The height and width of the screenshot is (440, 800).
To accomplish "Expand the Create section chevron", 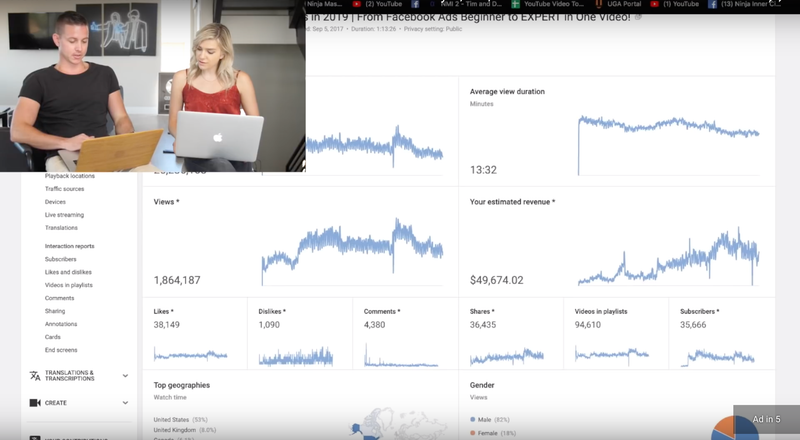I will coord(125,403).
